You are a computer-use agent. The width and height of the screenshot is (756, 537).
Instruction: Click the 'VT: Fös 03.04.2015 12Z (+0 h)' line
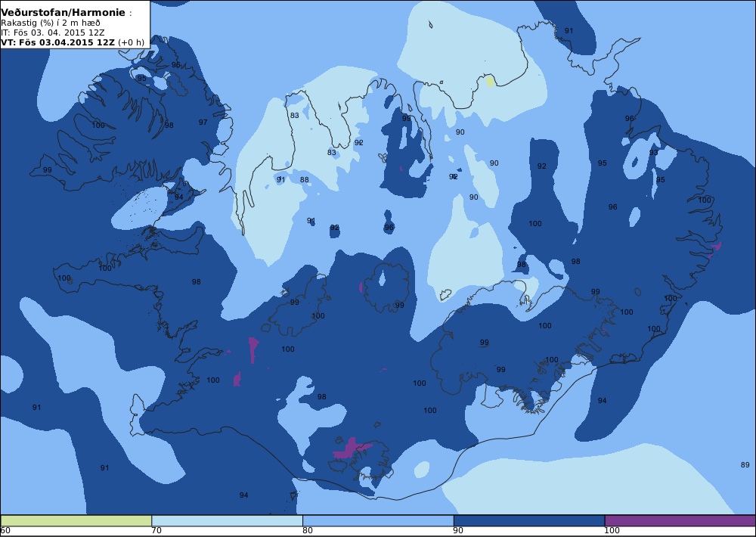tap(73, 42)
